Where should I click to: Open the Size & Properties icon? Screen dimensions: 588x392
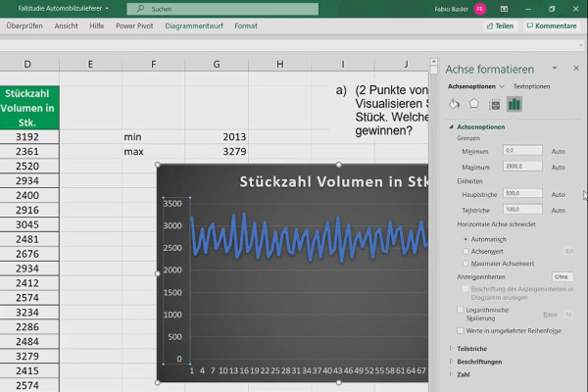coord(494,105)
